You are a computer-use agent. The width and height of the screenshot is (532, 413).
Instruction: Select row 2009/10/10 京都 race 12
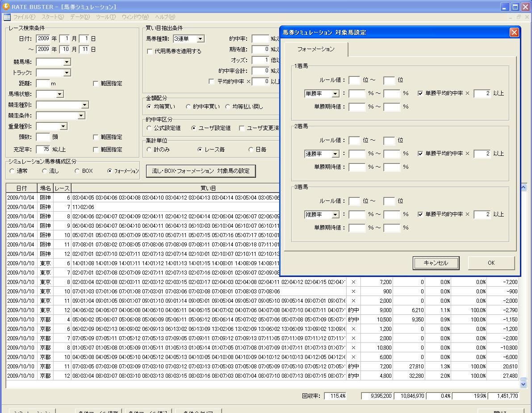(x=263, y=375)
